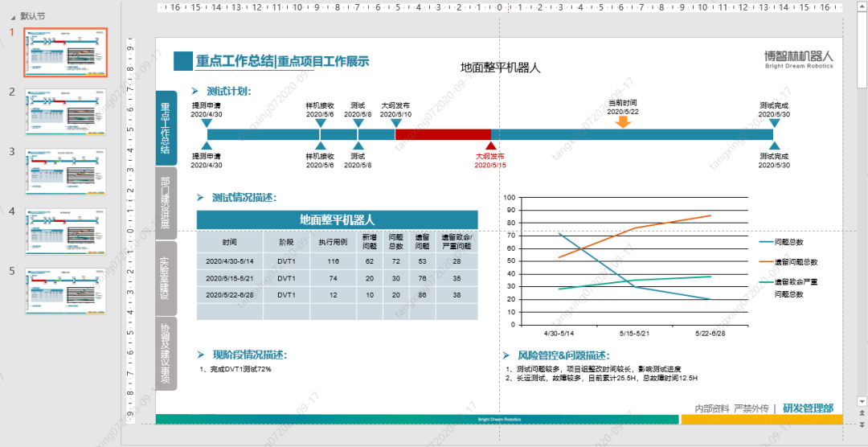Click the table cell with value 74
Viewport: 868px width, 447px height.
333,279
